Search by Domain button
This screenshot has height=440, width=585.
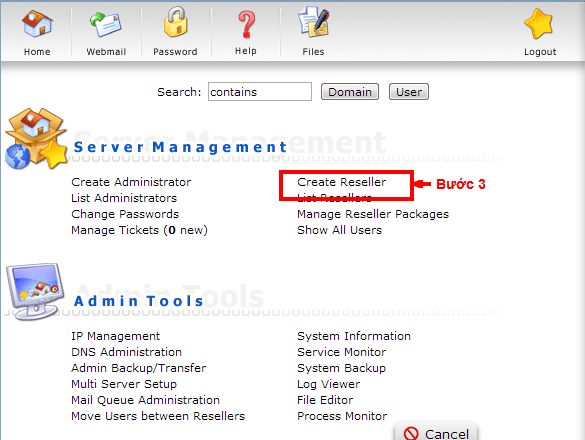tap(350, 92)
